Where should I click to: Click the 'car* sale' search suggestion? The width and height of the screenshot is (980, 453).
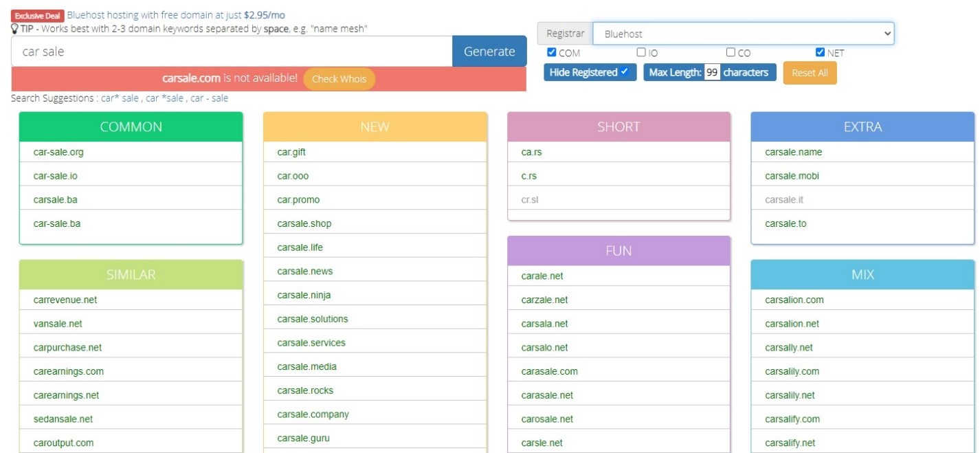(120, 98)
